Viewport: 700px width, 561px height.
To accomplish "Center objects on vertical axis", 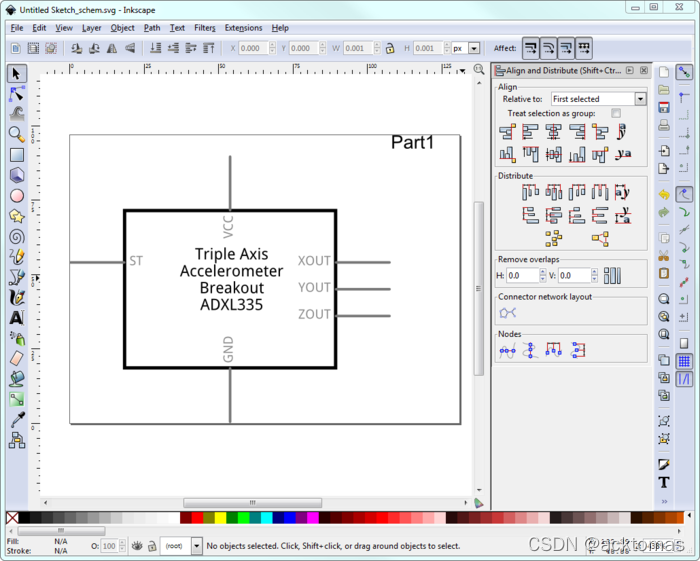I will point(554,132).
